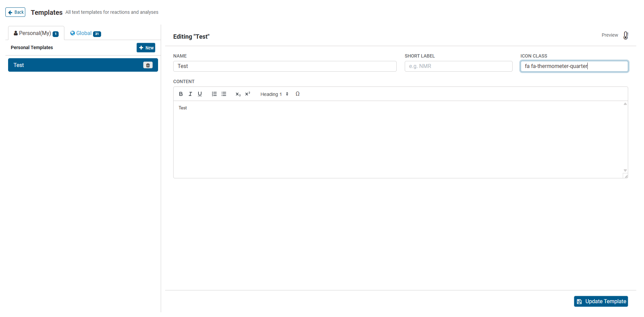Open the Heading 1 style dropdown
Screen dimensions: 644x317
point(271,94)
